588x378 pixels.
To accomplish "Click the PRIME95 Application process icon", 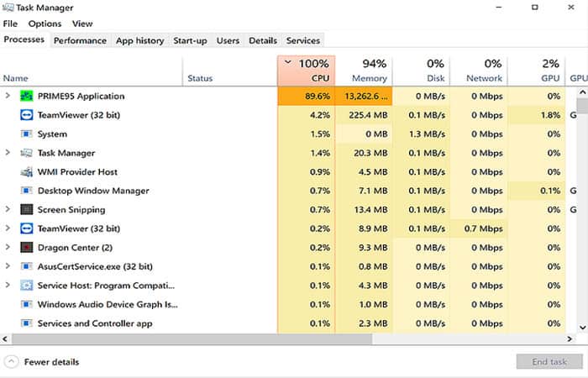I will click(x=26, y=96).
